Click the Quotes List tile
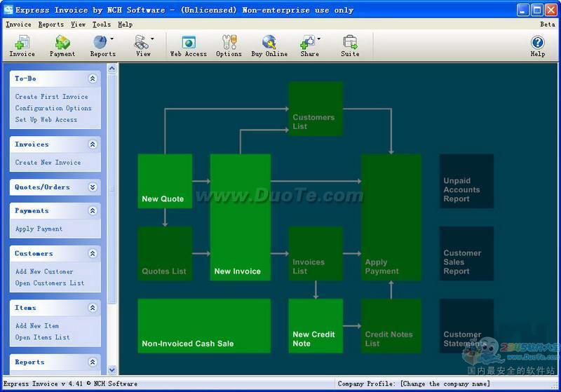561x392 pixels. click(165, 253)
